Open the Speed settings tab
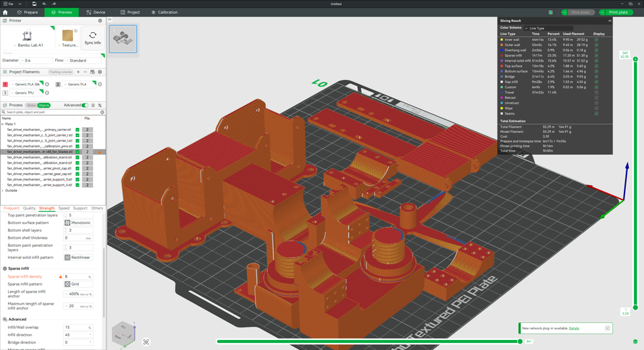 [64, 208]
